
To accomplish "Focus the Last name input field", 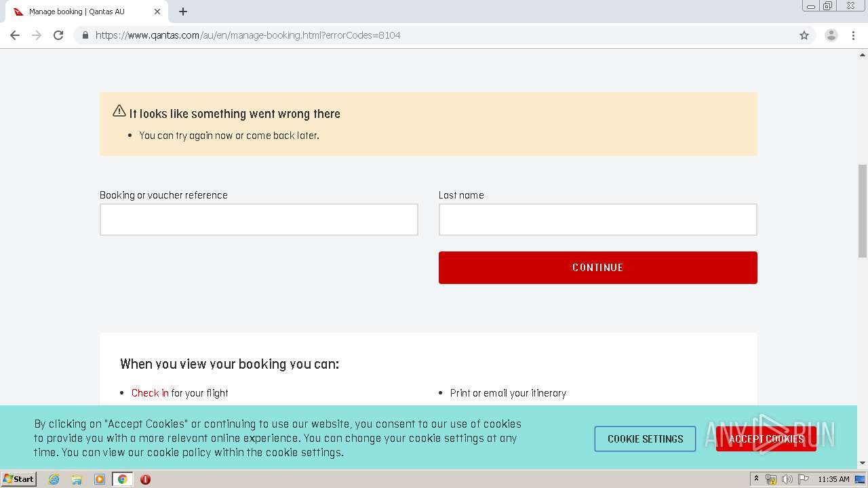I will point(598,220).
